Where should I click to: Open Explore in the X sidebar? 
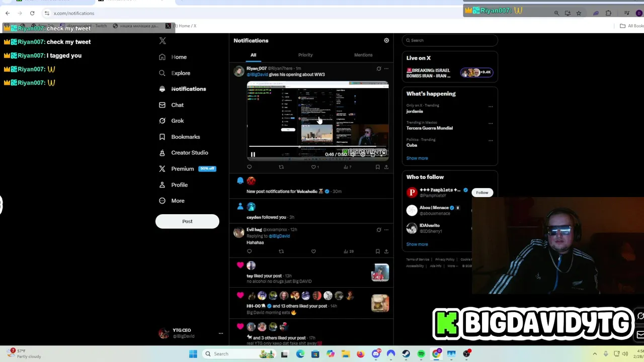[175, 73]
